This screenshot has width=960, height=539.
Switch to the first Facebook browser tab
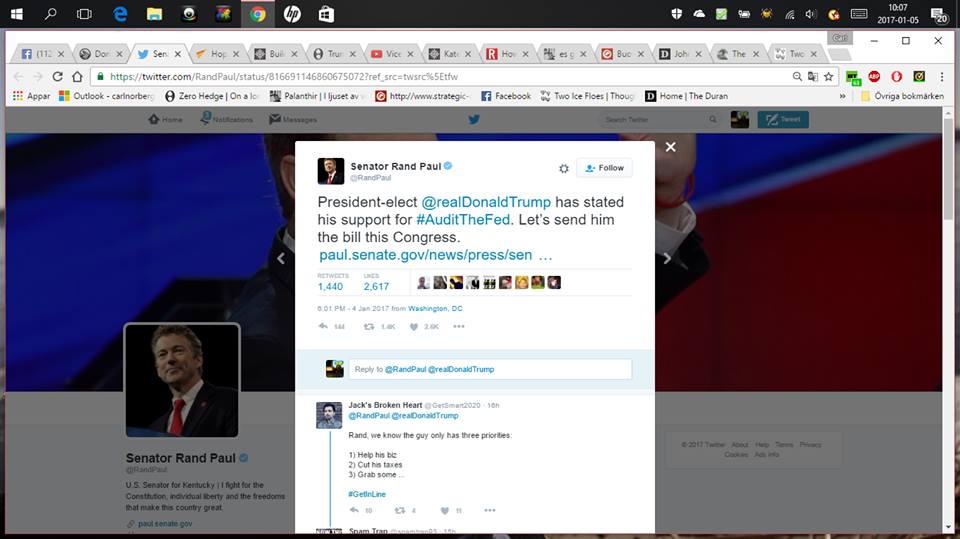[x=36, y=54]
